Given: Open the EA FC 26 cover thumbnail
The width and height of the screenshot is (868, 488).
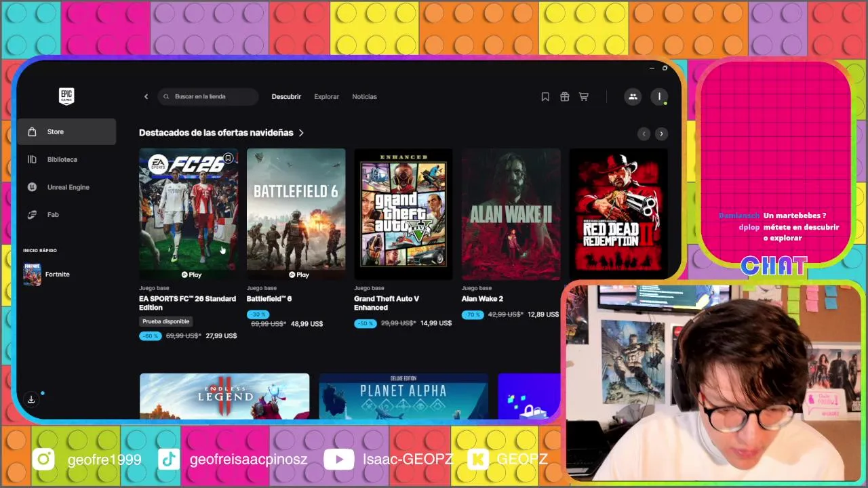Looking at the screenshot, I should [x=189, y=214].
